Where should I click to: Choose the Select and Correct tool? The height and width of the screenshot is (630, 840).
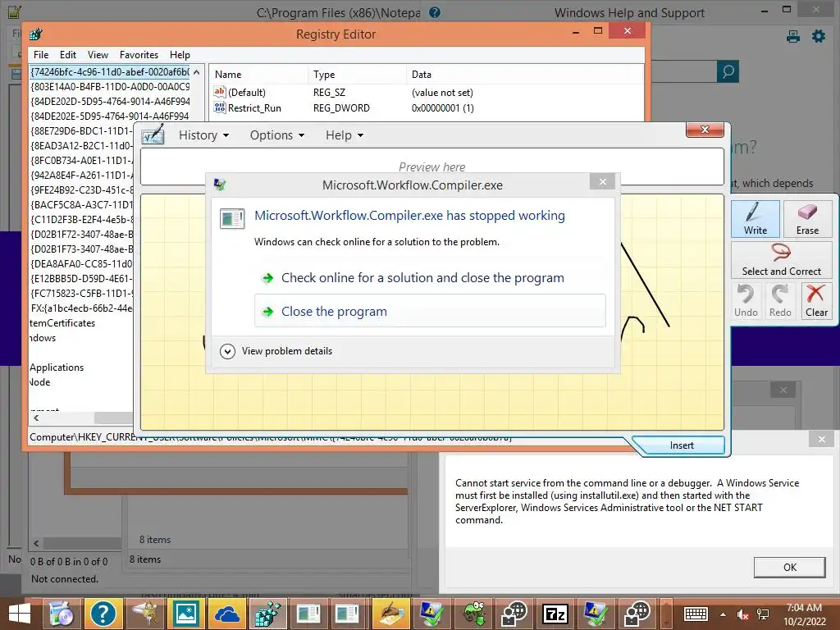781,260
